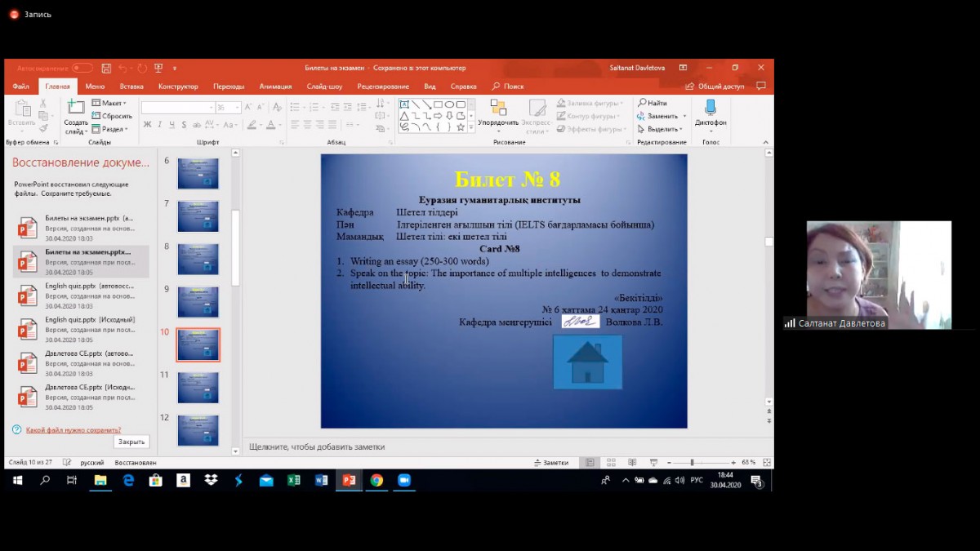Image resolution: width=980 pixels, height=551 pixels.
Task: Open the Макет layout dropdown
Action: pos(109,104)
